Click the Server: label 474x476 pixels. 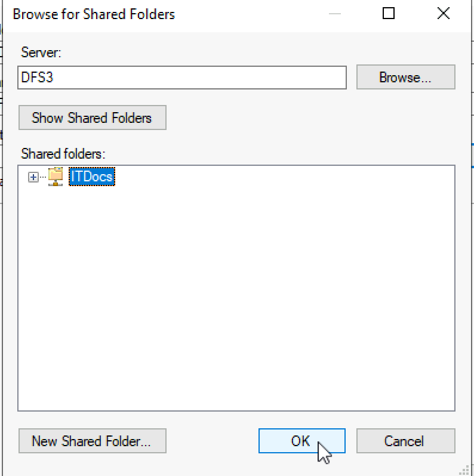coord(41,52)
